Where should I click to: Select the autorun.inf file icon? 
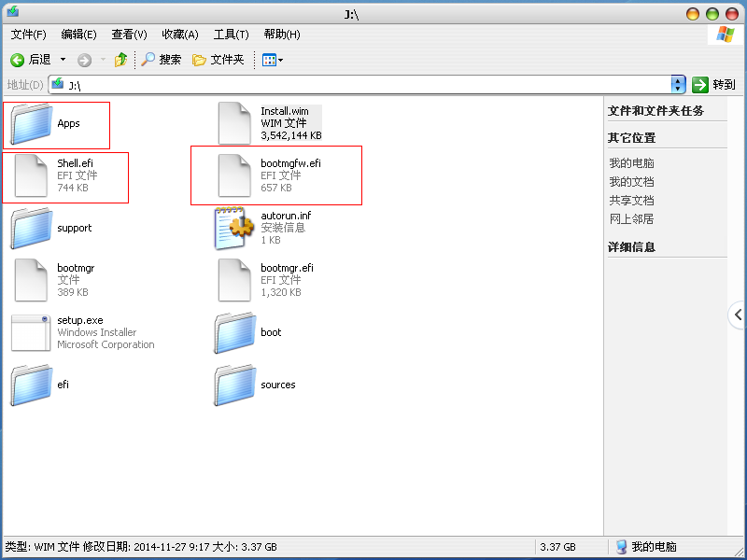(x=234, y=228)
